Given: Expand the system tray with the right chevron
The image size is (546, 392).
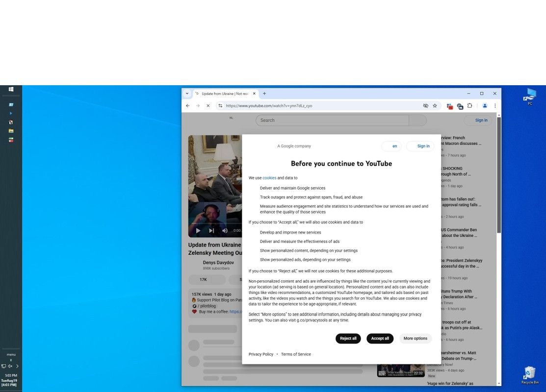Looking at the screenshot, I should point(17,366).
